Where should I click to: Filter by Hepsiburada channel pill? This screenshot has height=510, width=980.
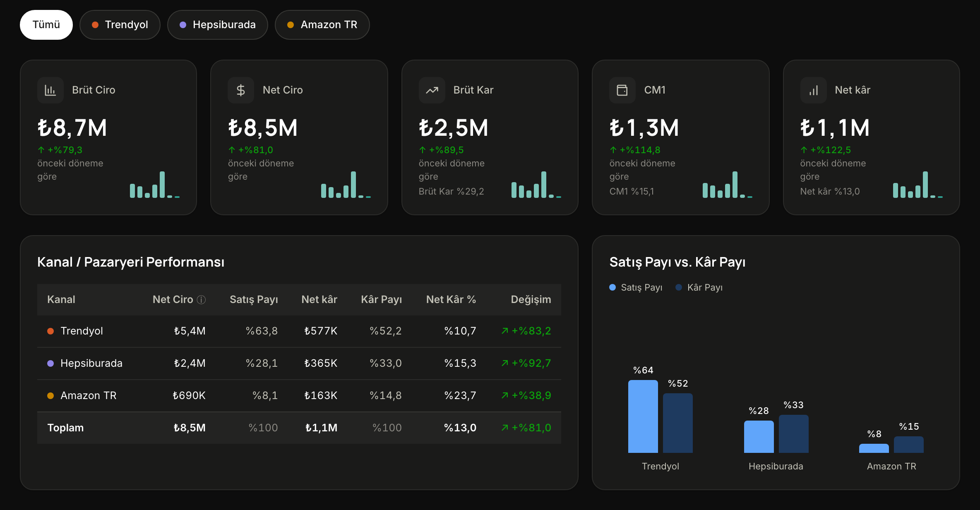(218, 25)
